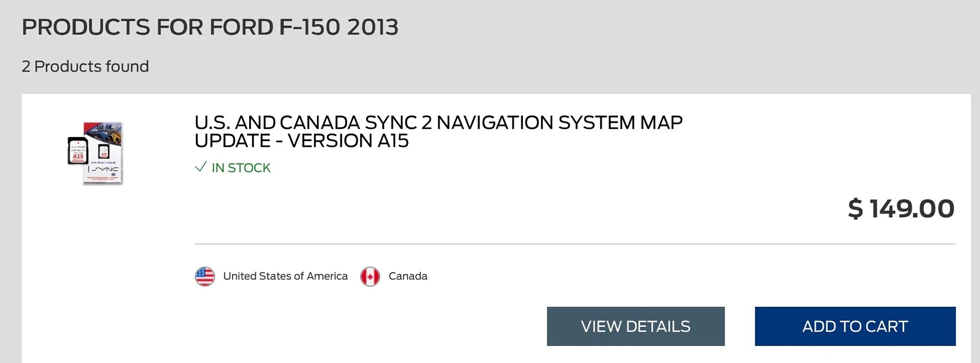
Task: Click the IN STOCK status text
Action: (x=241, y=168)
